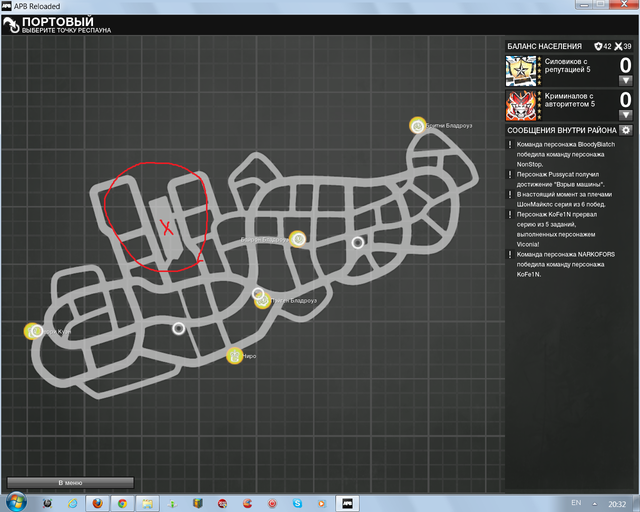The height and width of the screenshot is (512, 640).
Task: Click the EN language indicator
Action: coord(576,503)
